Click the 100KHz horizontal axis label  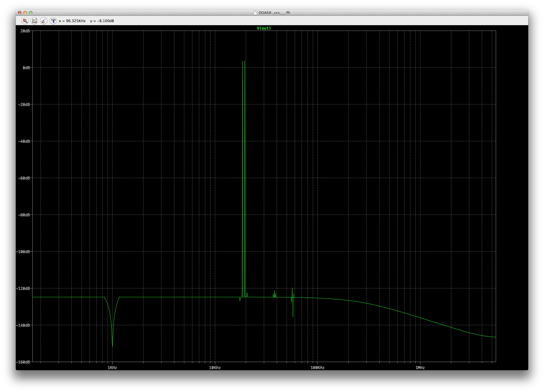pos(317,368)
